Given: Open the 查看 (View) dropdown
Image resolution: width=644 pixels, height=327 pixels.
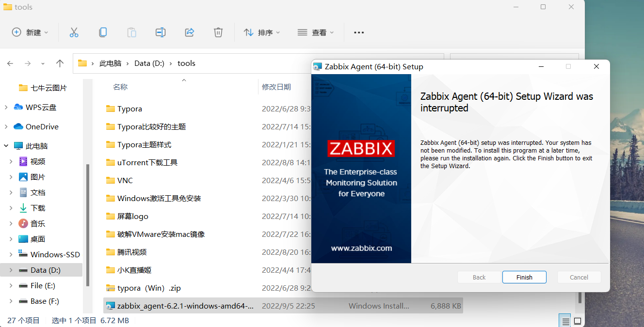Looking at the screenshot, I should [316, 32].
